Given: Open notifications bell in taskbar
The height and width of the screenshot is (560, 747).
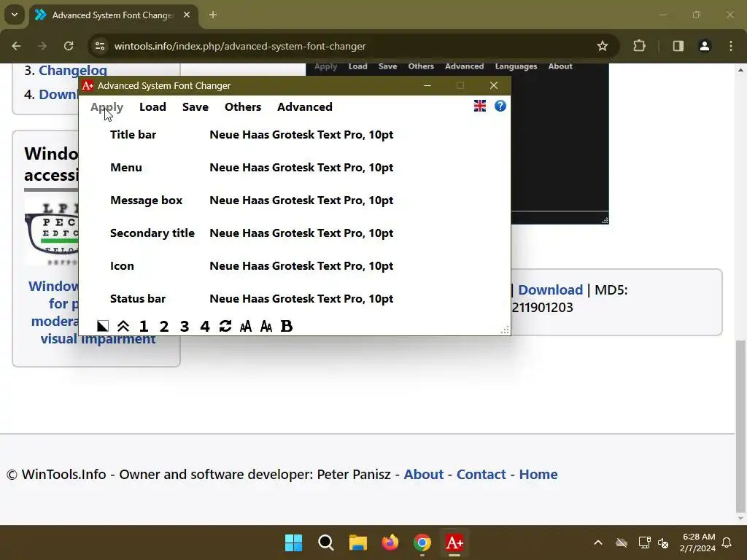Looking at the screenshot, I should (727, 542).
